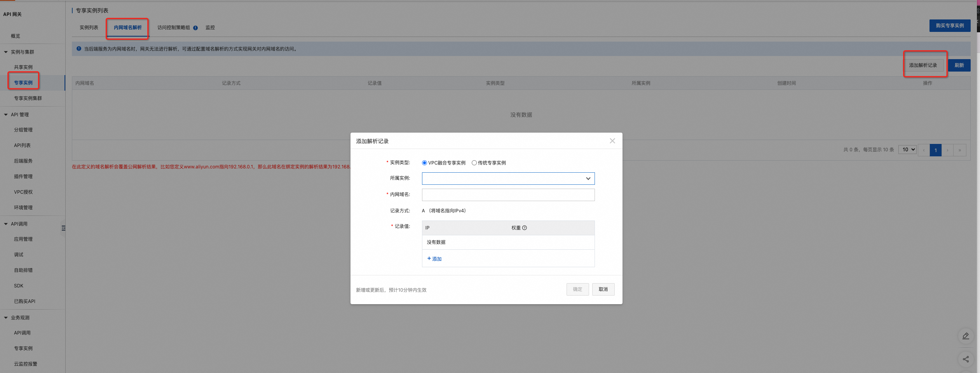Viewport: 980px width, 373px height.
Task: Click 确定 in the dialog
Action: pyautogui.click(x=577, y=289)
